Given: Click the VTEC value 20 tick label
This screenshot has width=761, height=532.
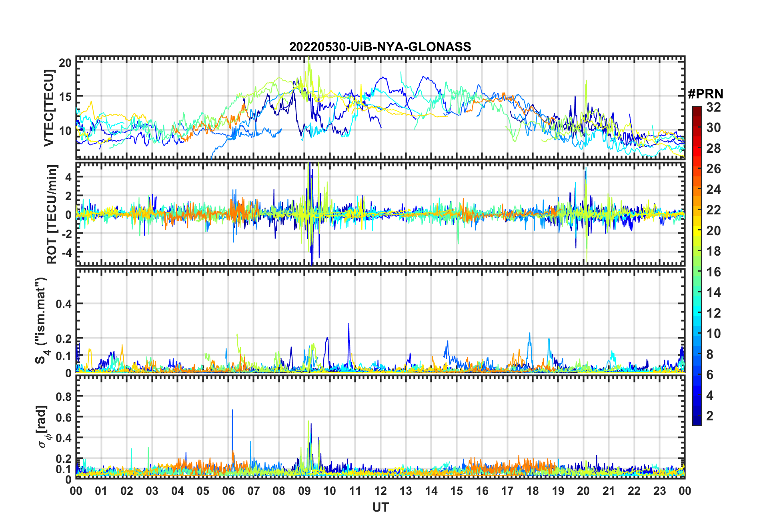Looking at the screenshot, I should click(x=65, y=62).
